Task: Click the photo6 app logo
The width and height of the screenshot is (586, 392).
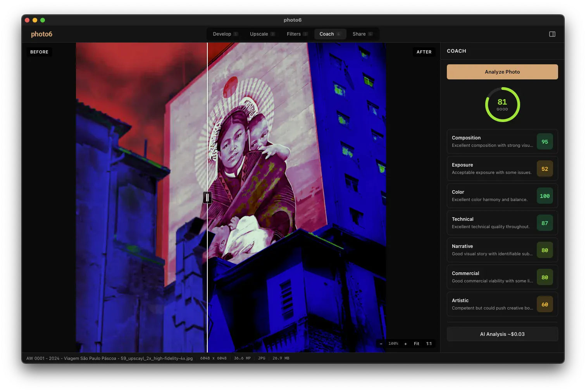Action: click(x=41, y=34)
